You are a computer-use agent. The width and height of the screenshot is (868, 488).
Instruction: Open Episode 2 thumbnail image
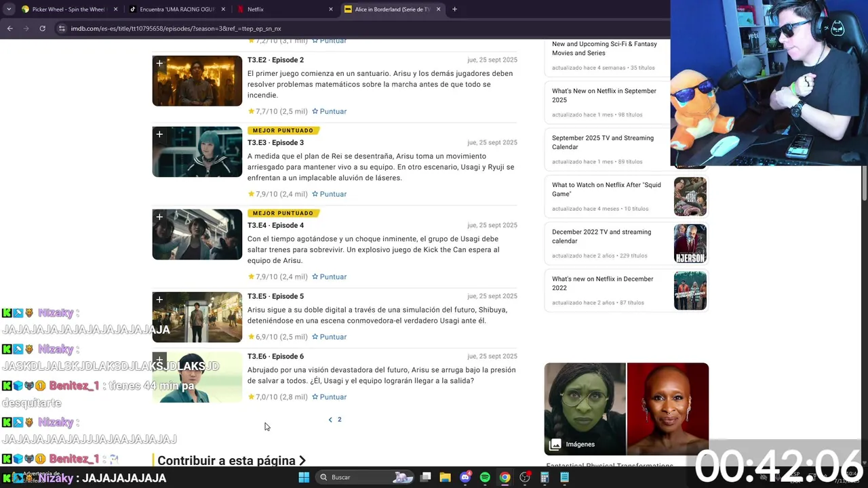[x=197, y=81]
